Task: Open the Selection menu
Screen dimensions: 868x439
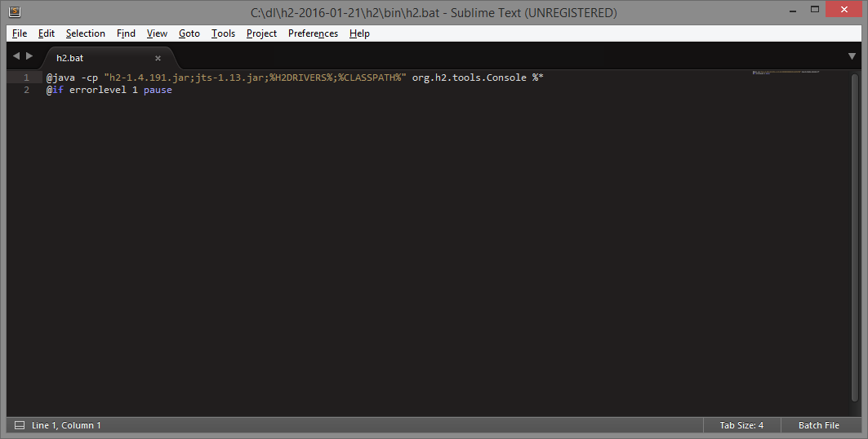Action: 85,33
